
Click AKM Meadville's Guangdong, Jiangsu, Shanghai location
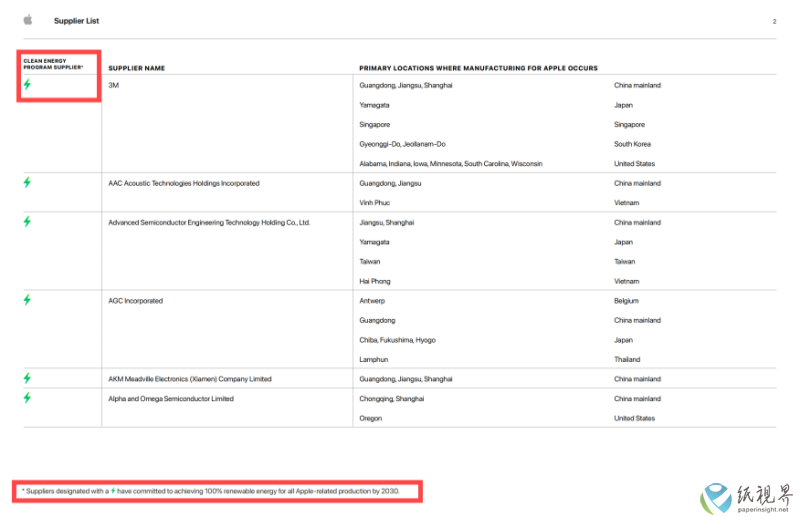pyautogui.click(x=406, y=379)
